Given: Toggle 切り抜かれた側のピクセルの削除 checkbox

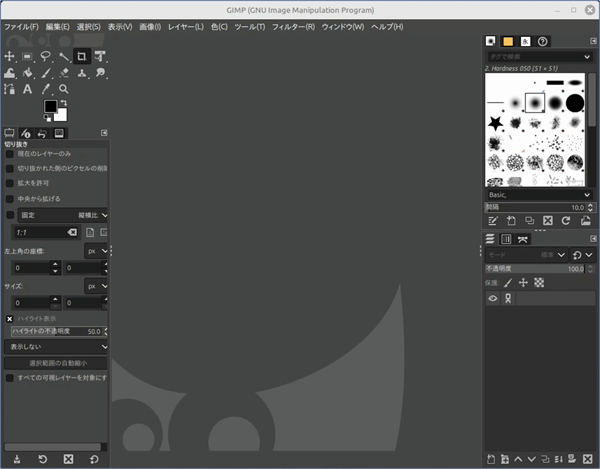Looking at the screenshot, I should click(x=10, y=169).
